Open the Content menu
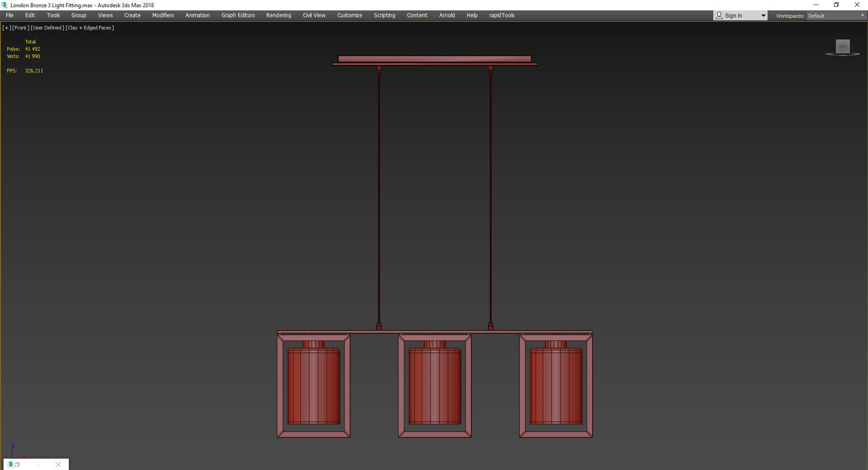 point(417,15)
